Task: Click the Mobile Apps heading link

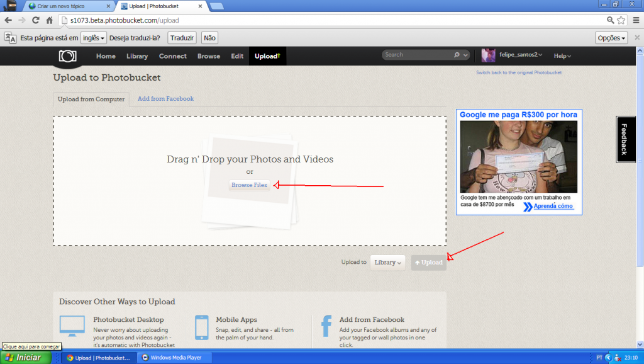Action: [236, 319]
